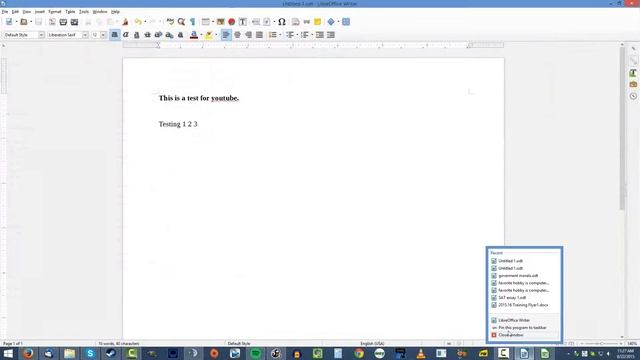Open the Table menu
This screenshot has width=640, height=360.
70,12
